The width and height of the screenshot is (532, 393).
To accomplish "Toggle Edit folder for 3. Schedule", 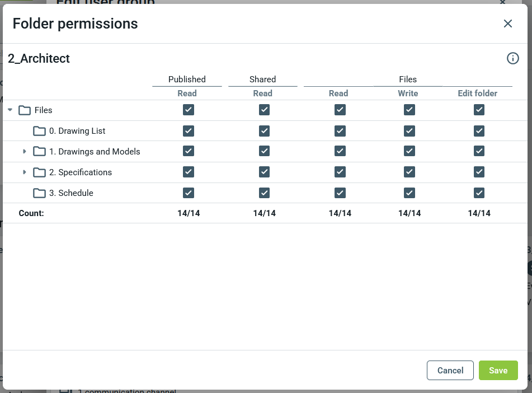I will pos(479,193).
